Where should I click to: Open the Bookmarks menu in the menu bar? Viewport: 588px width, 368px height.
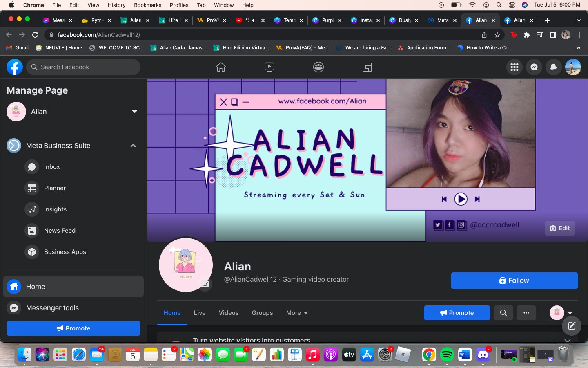[x=147, y=5]
